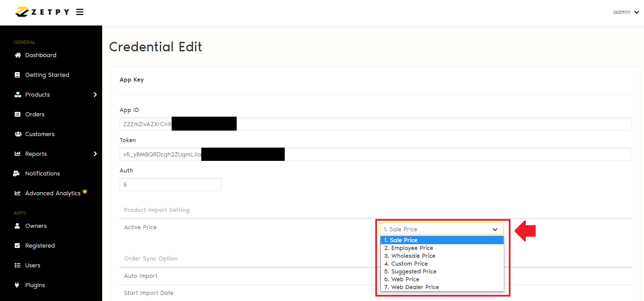Image resolution: width=644 pixels, height=301 pixels.
Task: Click the Credential Edit heading
Action: [156, 47]
